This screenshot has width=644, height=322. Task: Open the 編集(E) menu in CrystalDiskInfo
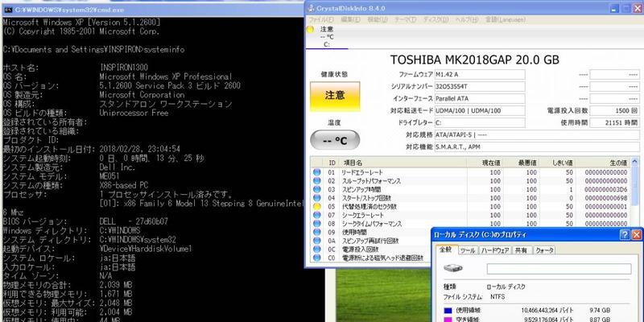pos(351,19)
